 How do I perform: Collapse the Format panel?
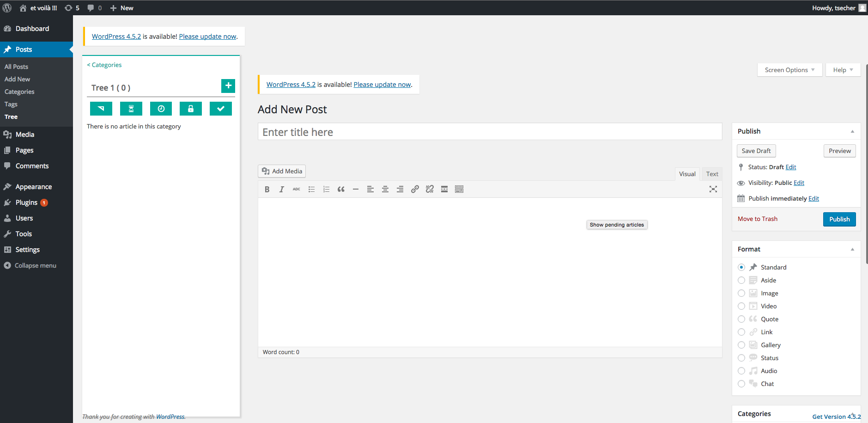pos(852,249)
